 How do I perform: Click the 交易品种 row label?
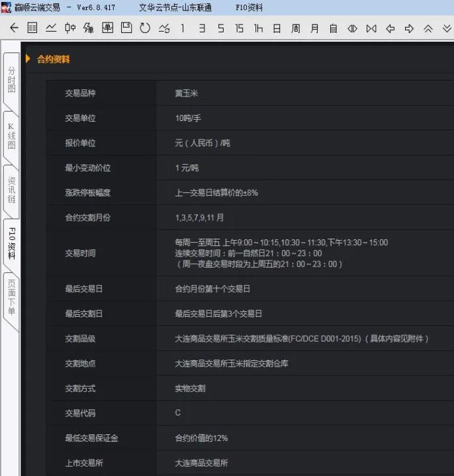click(80, 93)
